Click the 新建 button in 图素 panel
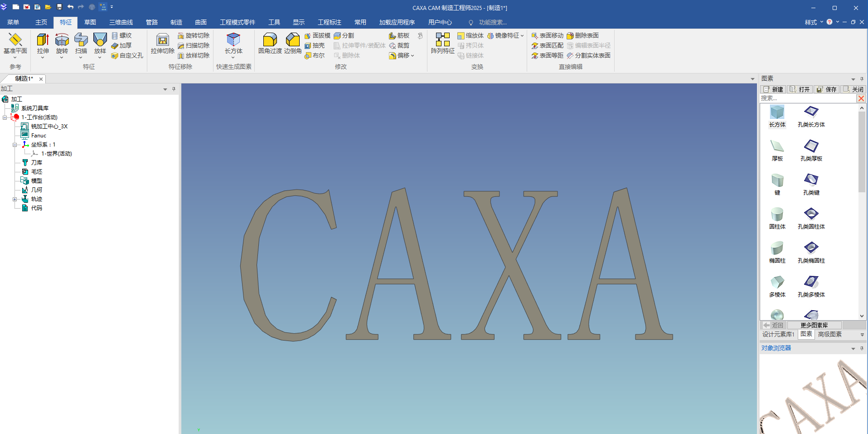 773,89
